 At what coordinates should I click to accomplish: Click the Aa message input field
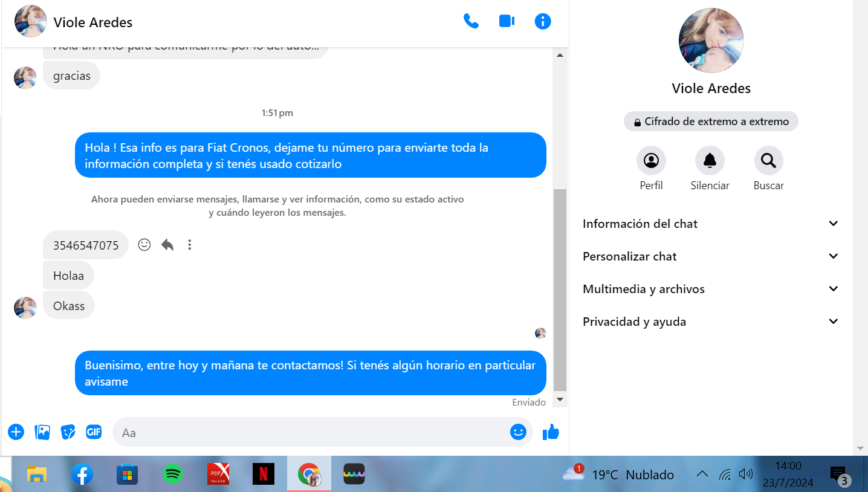pos(311,432)
